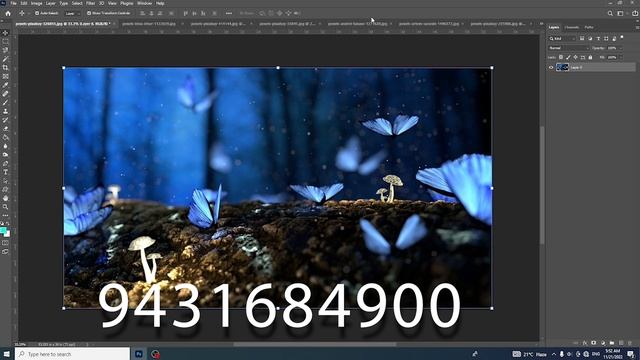The height and width of the screenshot is (360, 640).
Task: Open the notification center in taskbar
Action: [631, 354]
